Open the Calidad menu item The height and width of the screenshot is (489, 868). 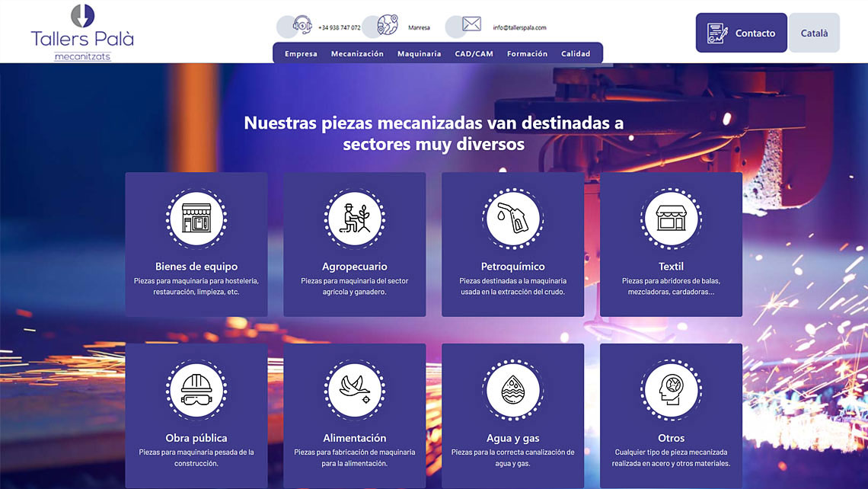(576, 54)
